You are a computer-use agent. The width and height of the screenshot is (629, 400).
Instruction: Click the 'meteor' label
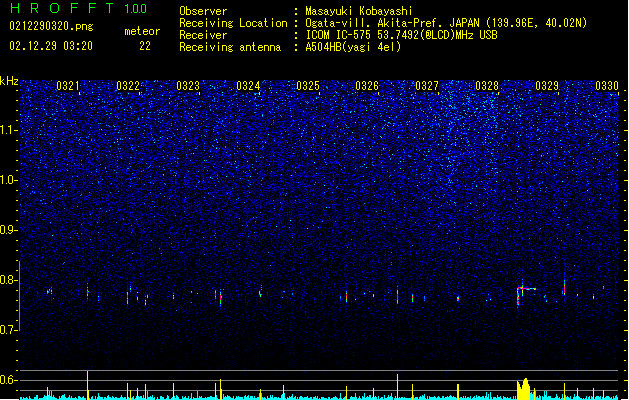[x=142, y=31]
